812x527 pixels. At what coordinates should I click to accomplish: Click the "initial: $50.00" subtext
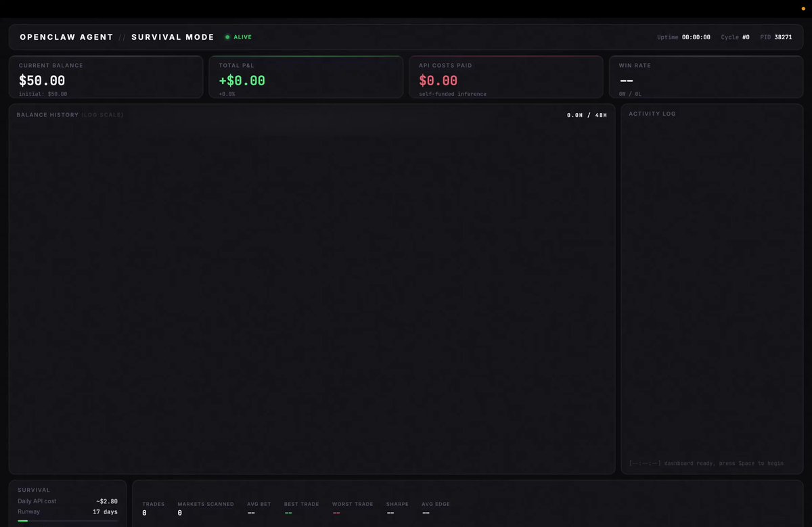pyautogui.click(x=43, y=94)
